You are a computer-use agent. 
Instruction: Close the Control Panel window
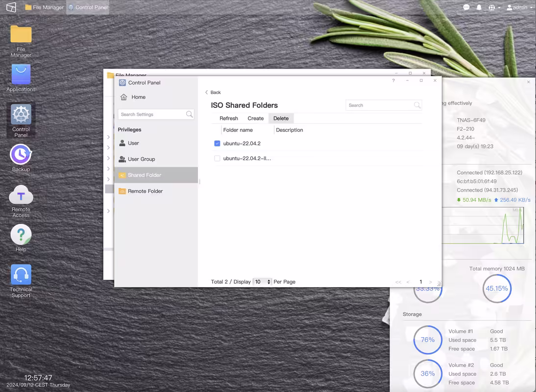[x=435, y=81]
